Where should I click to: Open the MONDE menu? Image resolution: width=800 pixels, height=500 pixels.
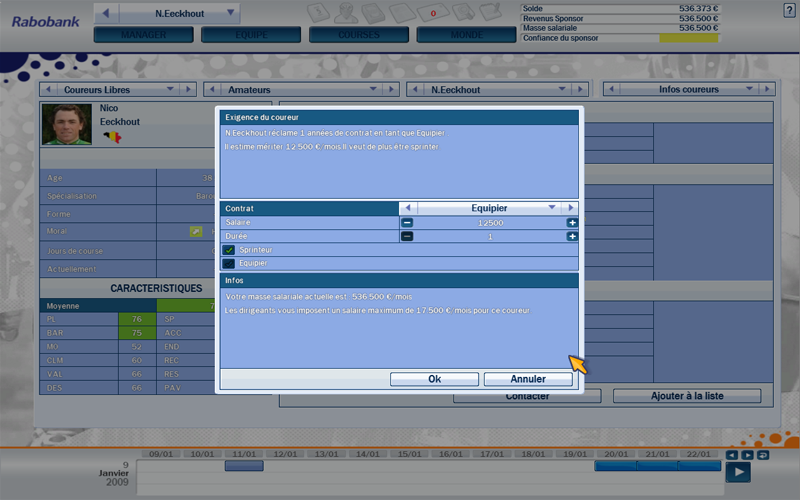tap(466, 35)
